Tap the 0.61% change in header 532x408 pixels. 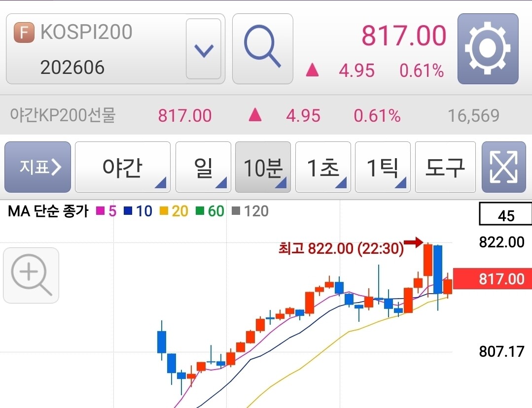422,70
